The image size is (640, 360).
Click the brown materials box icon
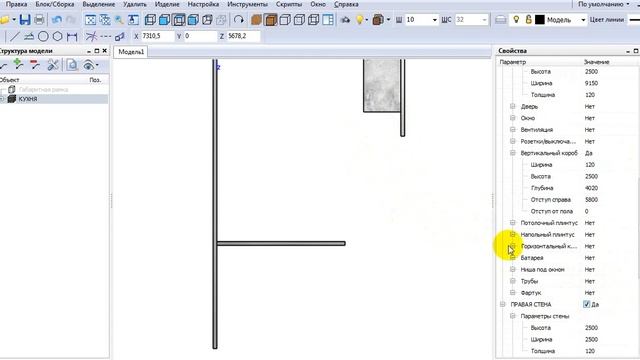click(378, 20)
